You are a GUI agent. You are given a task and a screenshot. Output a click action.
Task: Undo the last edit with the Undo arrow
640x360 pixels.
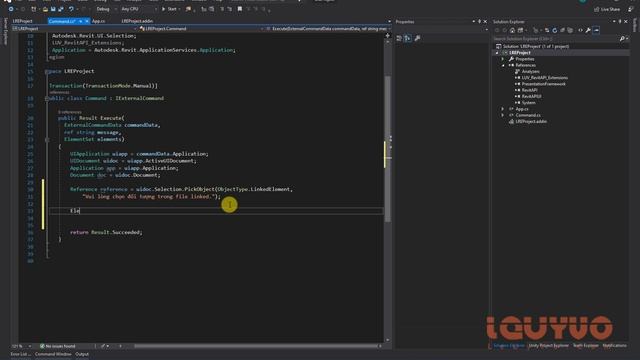point(71,9)
